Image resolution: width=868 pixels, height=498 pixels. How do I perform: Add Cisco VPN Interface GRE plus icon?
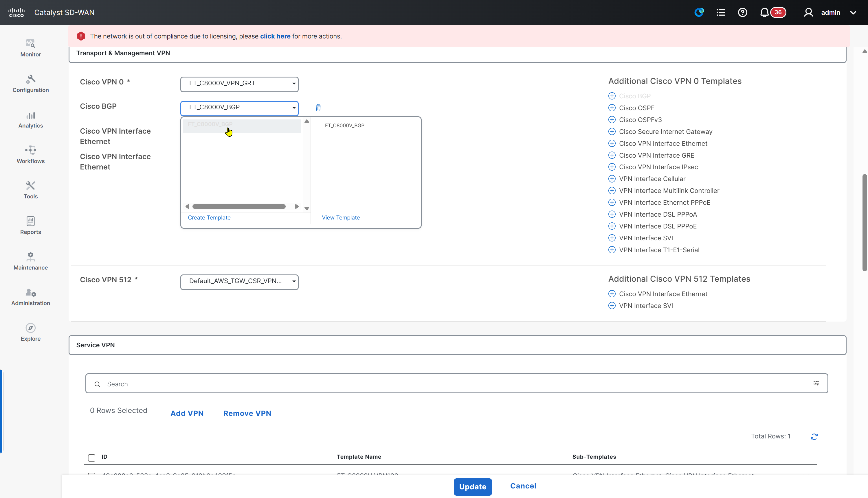[x=612, y=155]
